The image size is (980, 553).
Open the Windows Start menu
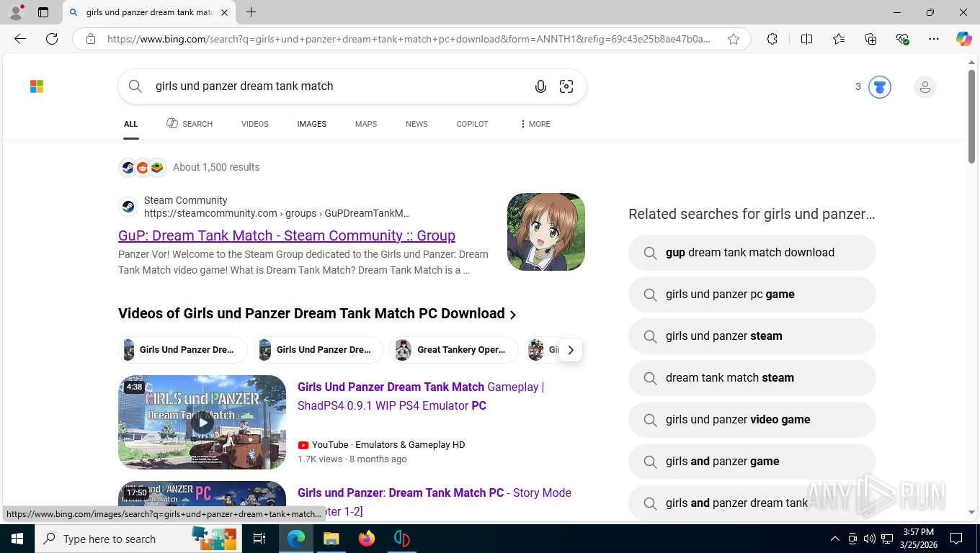pos(17,539)
